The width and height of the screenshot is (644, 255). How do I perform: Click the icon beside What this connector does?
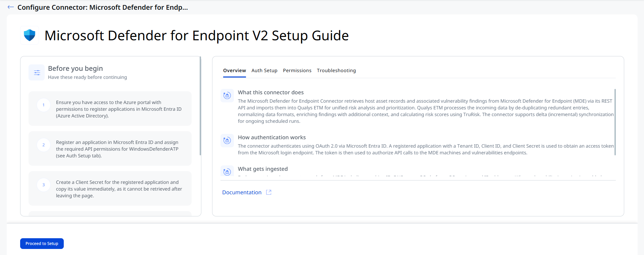(x=227, y=95)
